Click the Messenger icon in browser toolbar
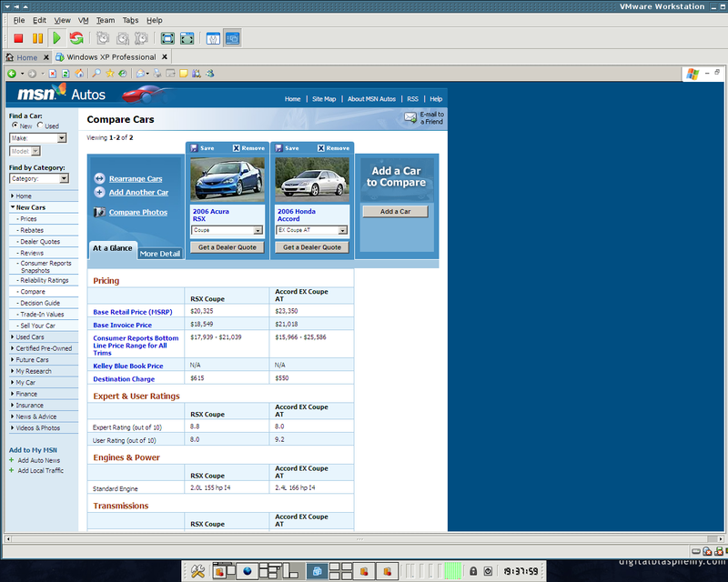This screenshot has height=582, width=728. (210, 74)
